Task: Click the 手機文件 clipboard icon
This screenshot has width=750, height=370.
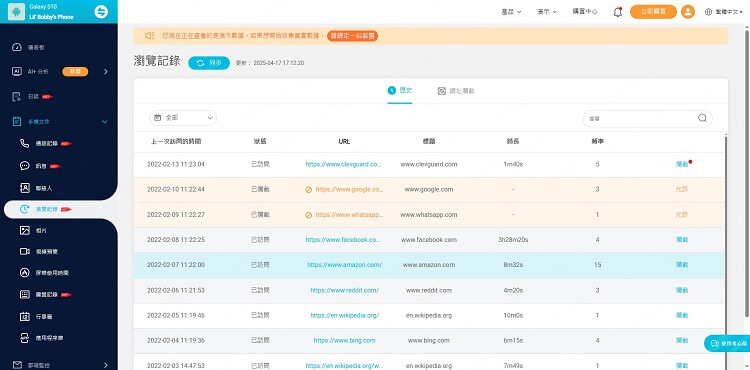Action: [x=17, y=121]
